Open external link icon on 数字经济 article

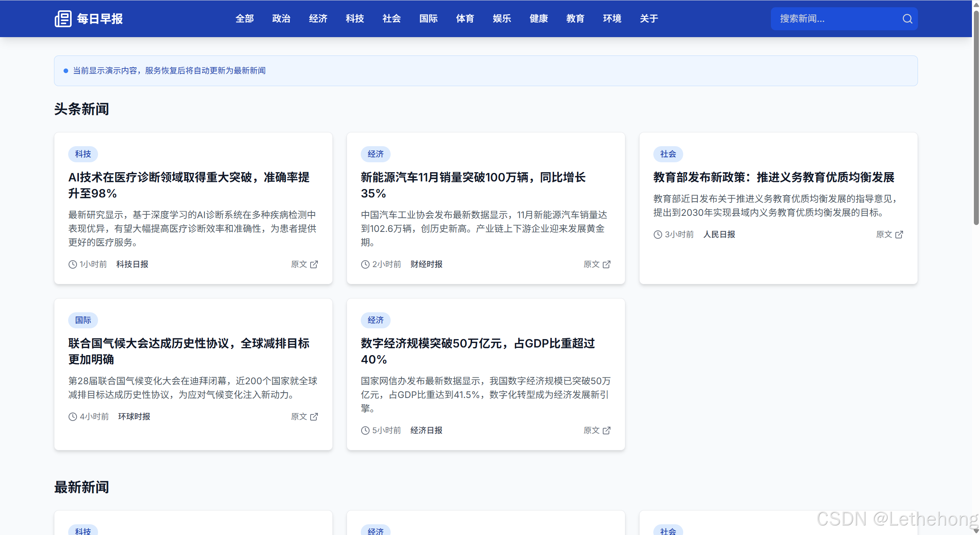(607, 430)
